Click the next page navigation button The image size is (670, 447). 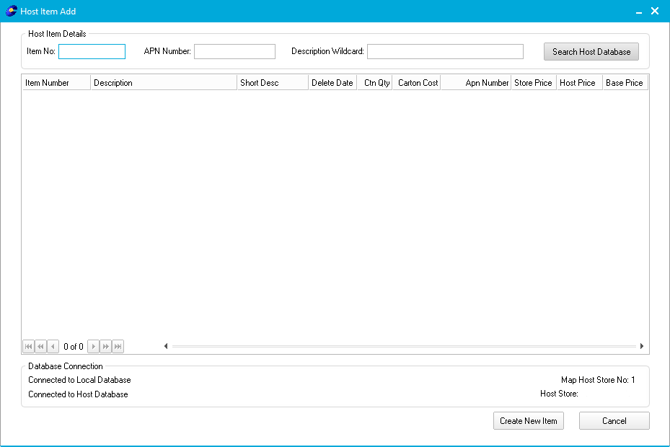[105, 346]
